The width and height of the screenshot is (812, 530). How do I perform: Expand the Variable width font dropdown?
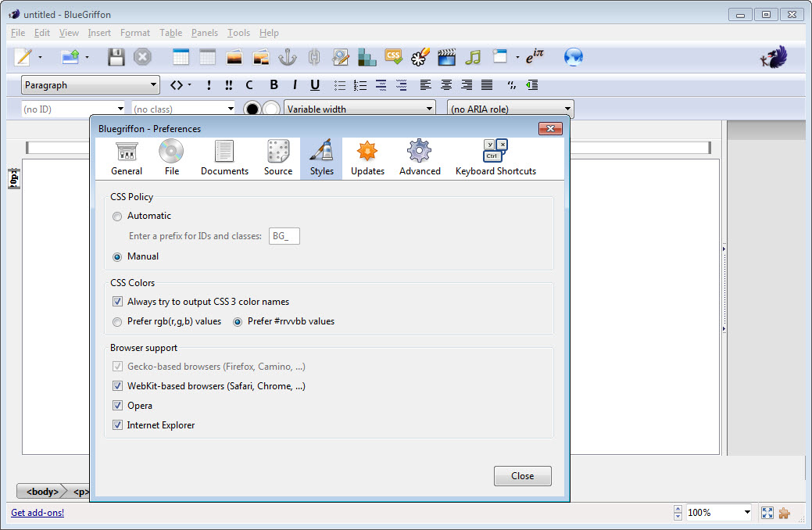(359, 109)
